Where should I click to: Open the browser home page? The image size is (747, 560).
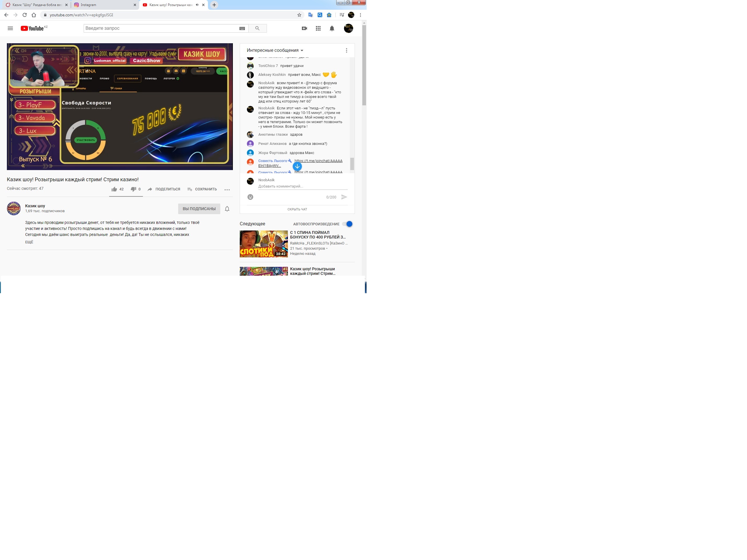pos(34,15)
